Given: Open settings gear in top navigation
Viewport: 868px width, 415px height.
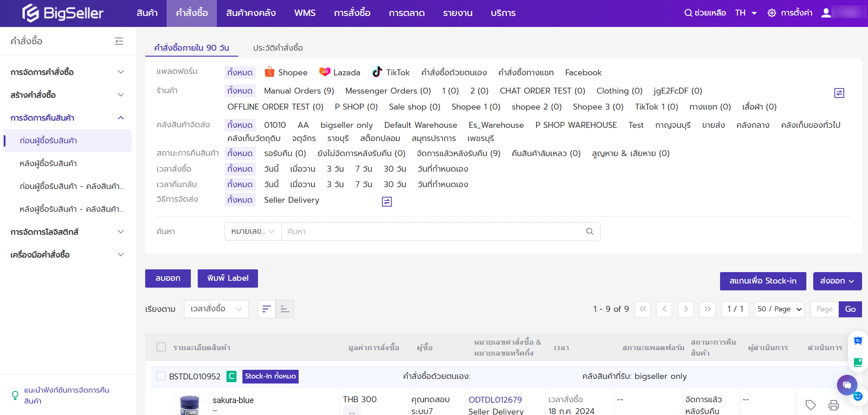Looking at the screenshot, I should pyautogui.click(x=772, y=13).
